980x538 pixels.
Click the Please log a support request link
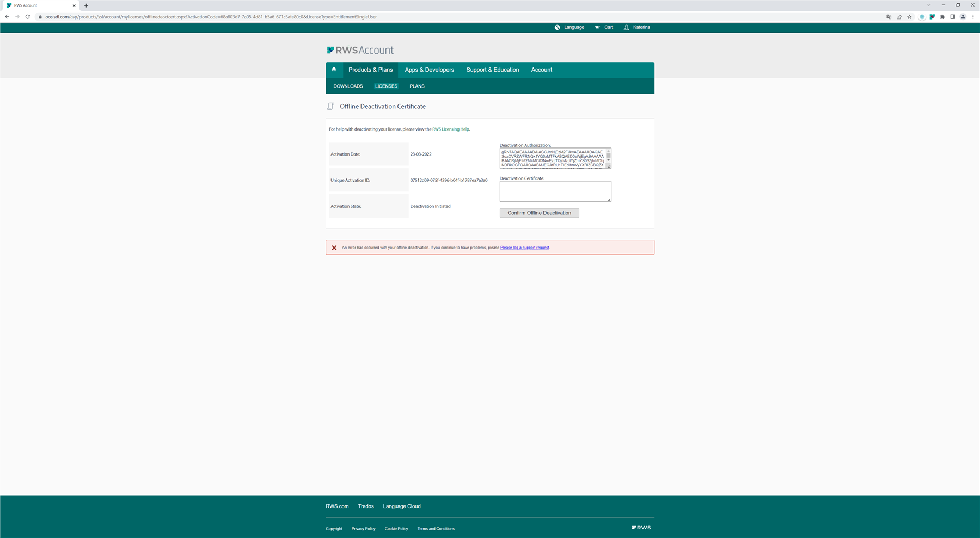pos(524,248)
